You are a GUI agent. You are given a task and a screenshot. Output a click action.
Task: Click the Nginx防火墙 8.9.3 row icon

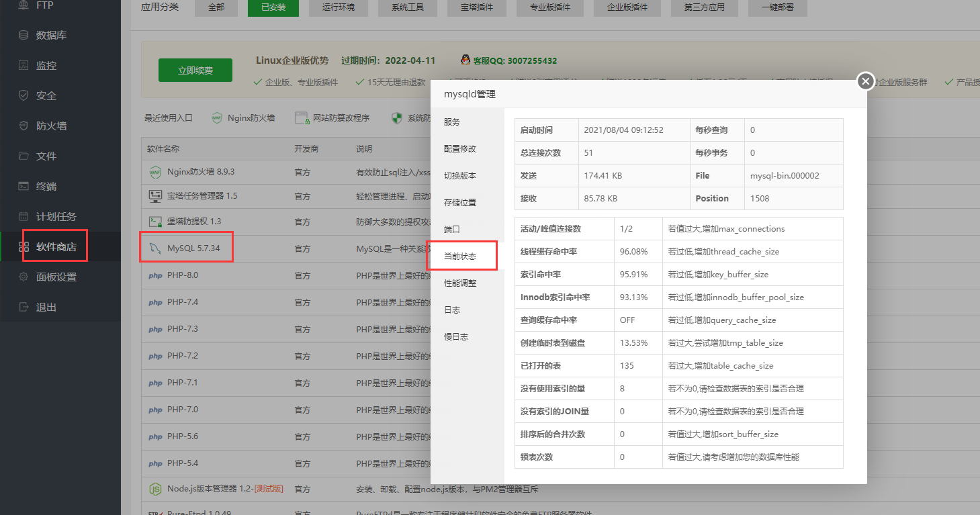pyautogui.click(x=155, y=172)
